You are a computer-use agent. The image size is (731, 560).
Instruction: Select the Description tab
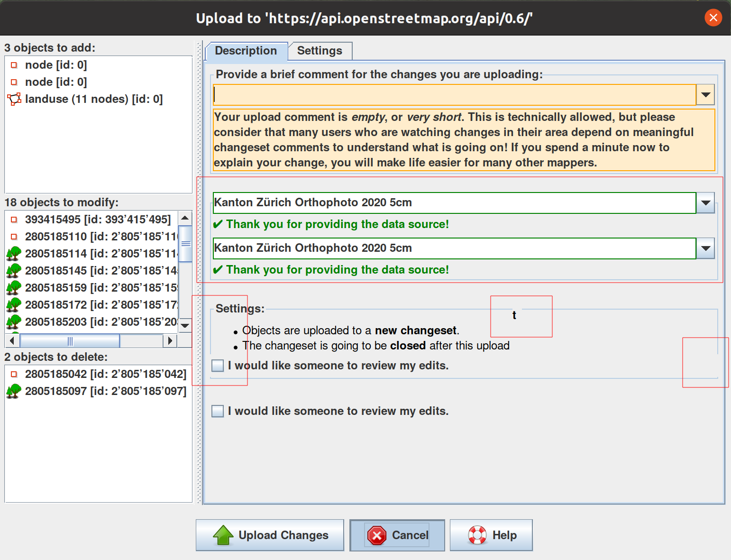pyautogui.click(x=246, y=51)
